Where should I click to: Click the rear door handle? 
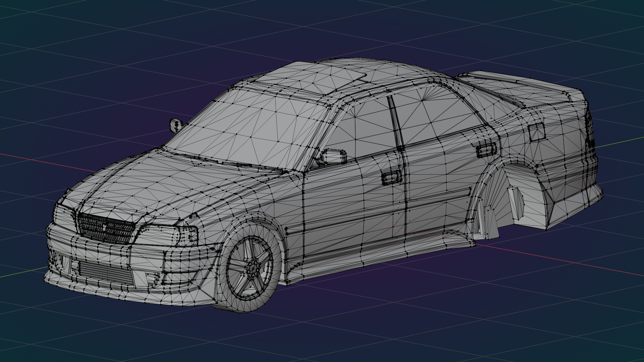point(486,150)
